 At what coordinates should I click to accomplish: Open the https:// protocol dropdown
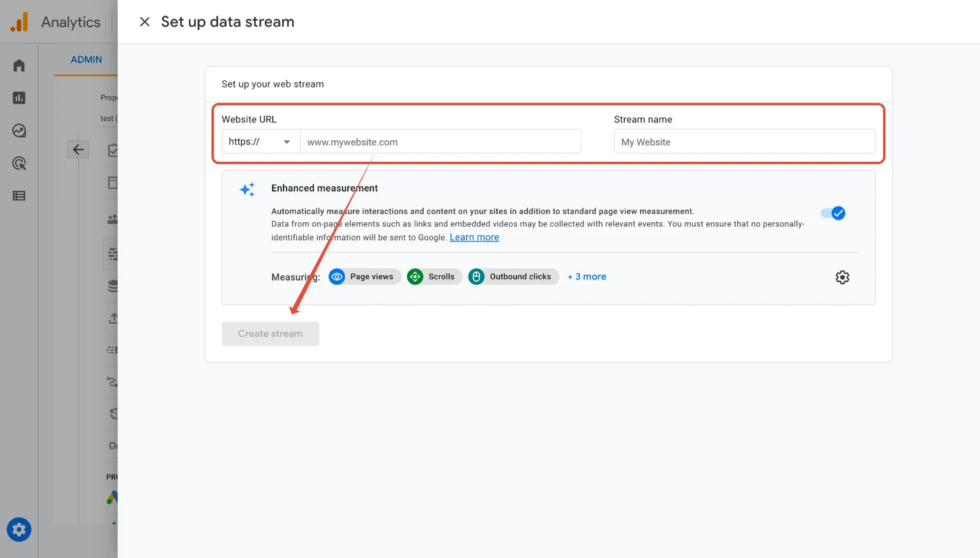260,141
